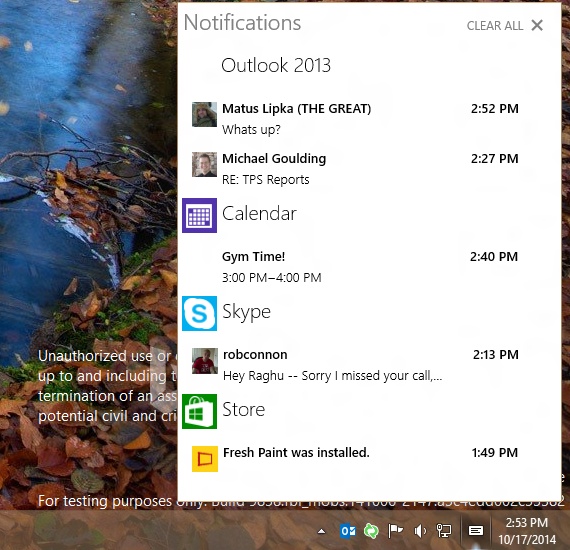The height and width of the screenshot is (550, 570).
Task: Click Michael Goulding's profile picture
Action: (204, 164)
